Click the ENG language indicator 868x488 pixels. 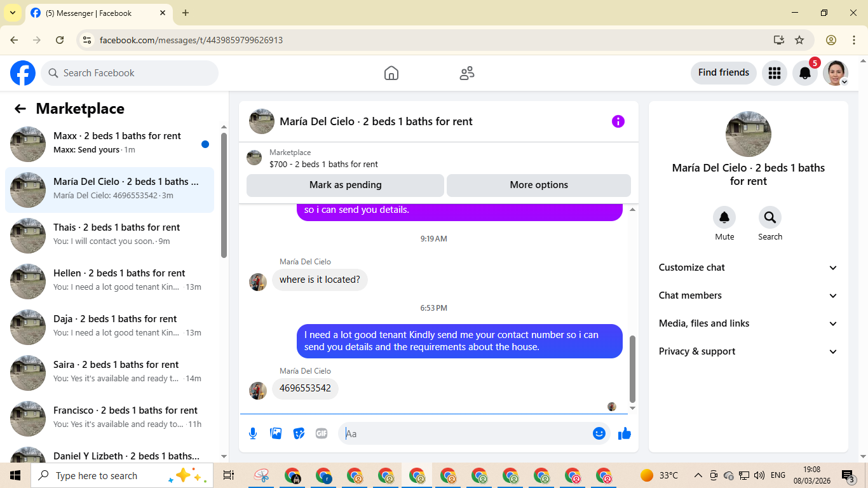[x=778, y=475]
